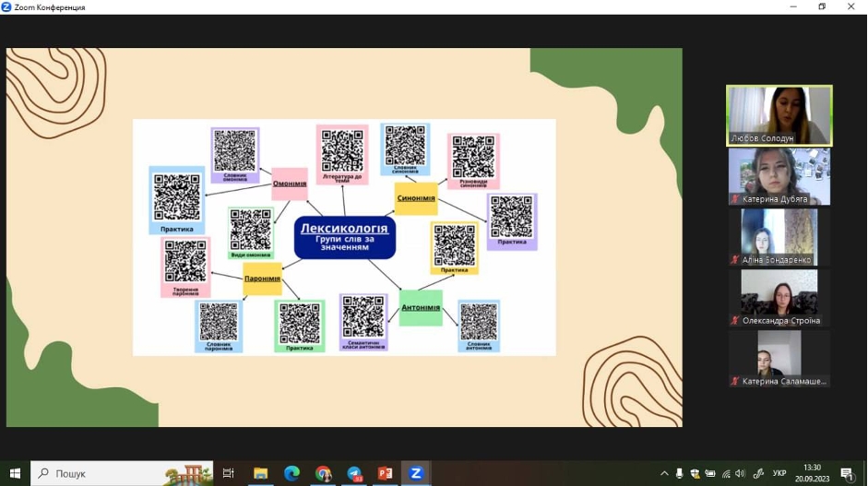868x486 pixels.
Task: Open Telegram from the taskbar
Action: click(x=354, y=473)
